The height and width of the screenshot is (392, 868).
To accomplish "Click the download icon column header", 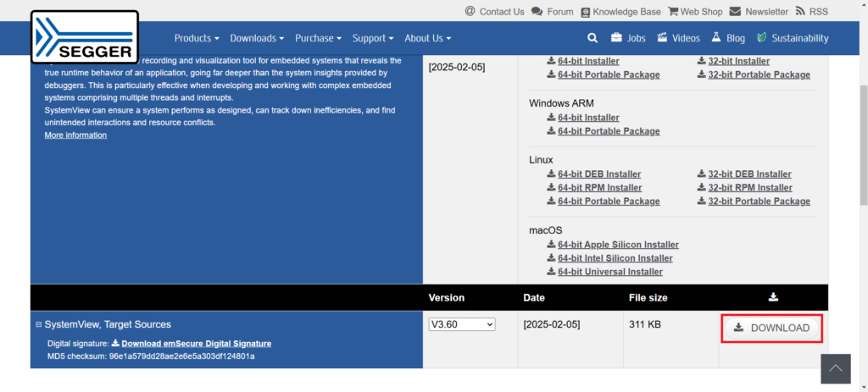I will (773, 297).
